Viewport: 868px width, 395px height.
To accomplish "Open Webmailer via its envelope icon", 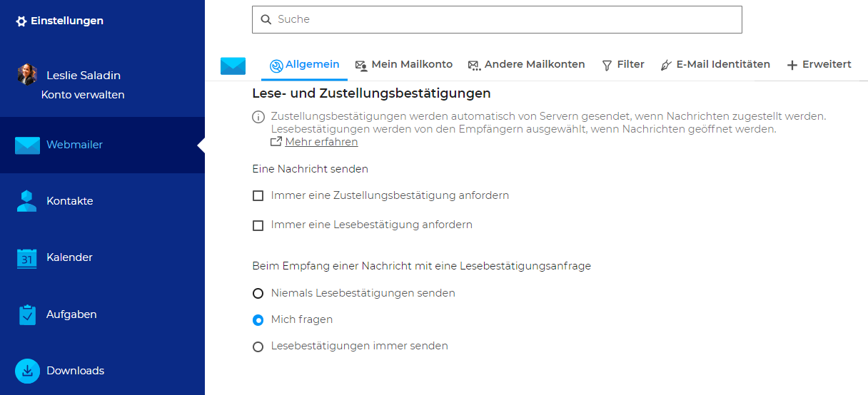I will 27,145.
